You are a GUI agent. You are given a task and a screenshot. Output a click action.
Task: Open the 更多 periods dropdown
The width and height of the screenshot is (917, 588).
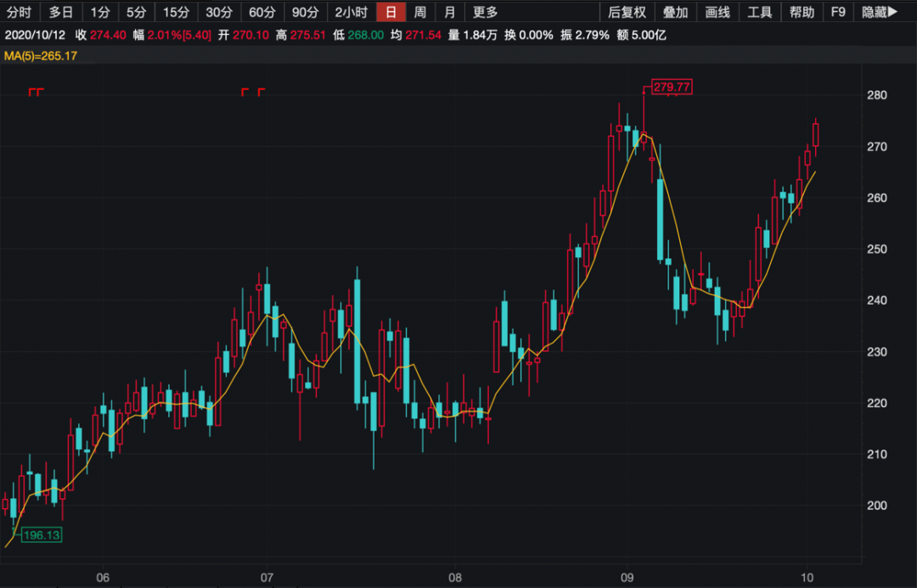point(485,12)
